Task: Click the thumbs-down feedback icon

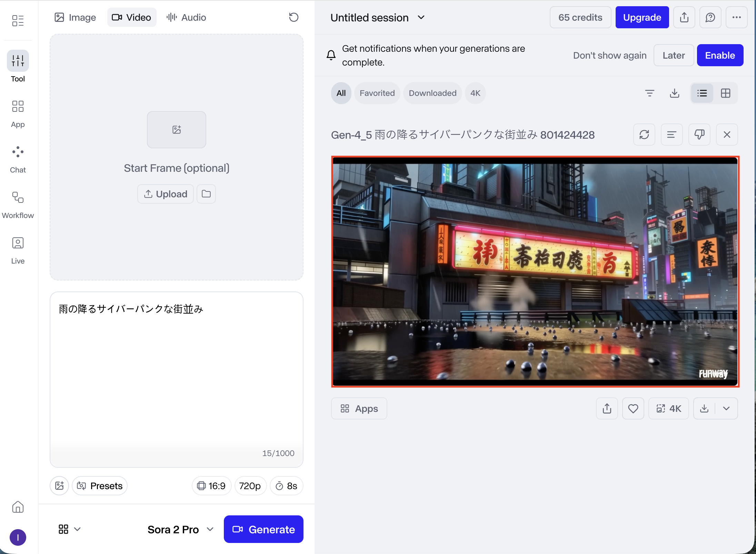Action: pos(699,135)
